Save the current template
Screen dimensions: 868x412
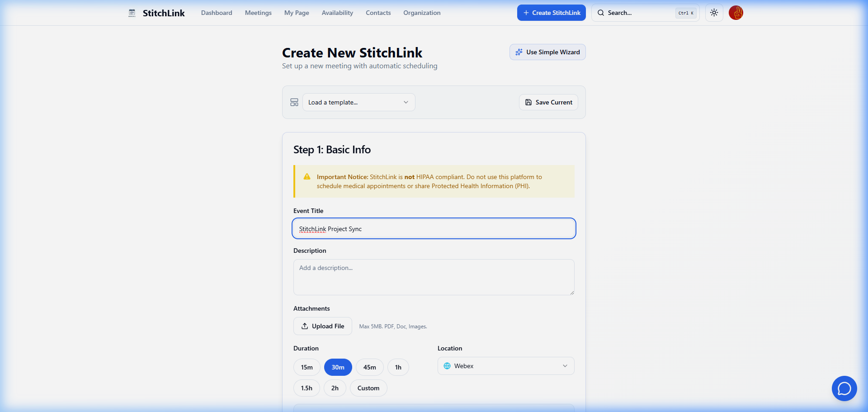coord(548,102)
